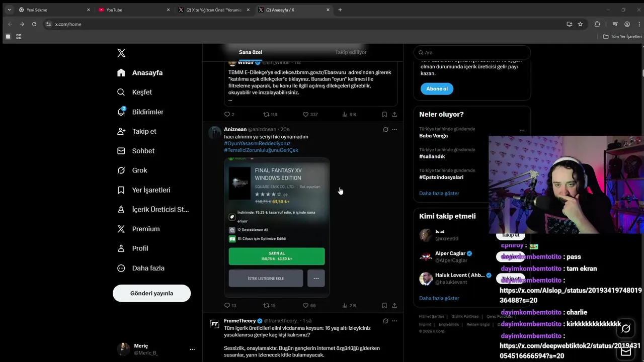Open more options on Aniznean's post
The image size is (644, 362).
click(x=394, y=129)
